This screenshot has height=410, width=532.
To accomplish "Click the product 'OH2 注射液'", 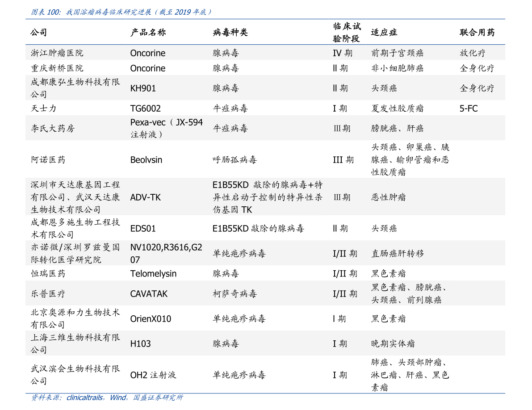I will coord(153,375).
